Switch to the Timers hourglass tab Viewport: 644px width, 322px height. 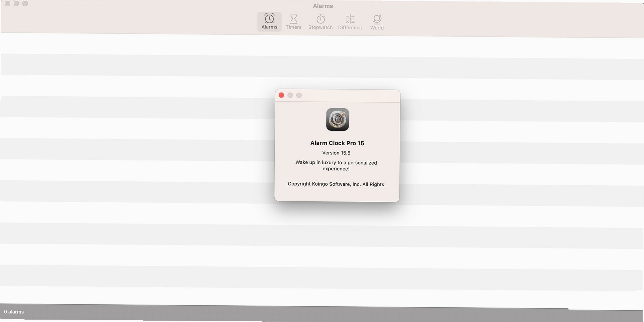pyautogui.click(x=293, y=22)
